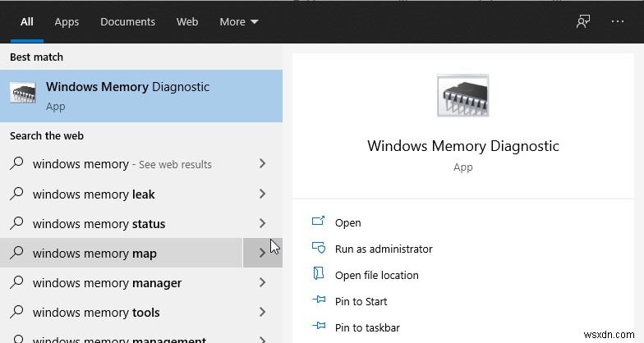Click the Windows Memory Diagnostic chip icon in Best match
Viewport: 644px width, 343px height.
click(23, 94)
